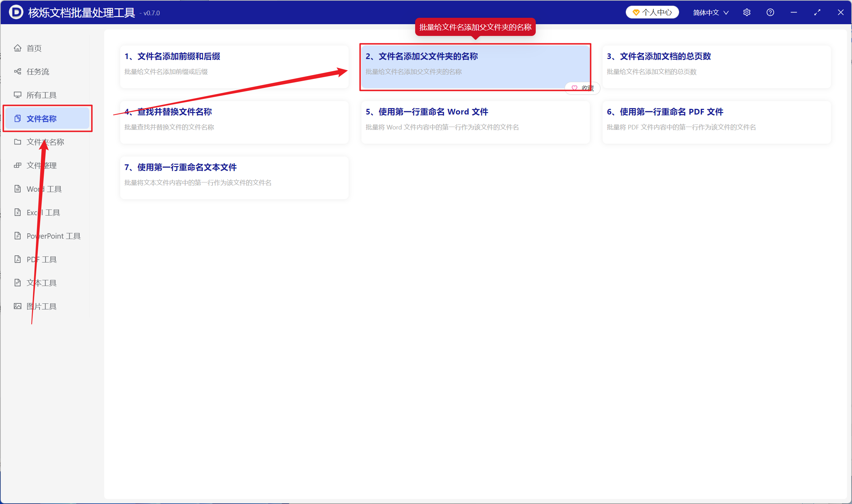The height and width of the screenshot is (504, 852).
Task: Click description 批量查找并替换文件的文件名称
Action: [169, 127]
